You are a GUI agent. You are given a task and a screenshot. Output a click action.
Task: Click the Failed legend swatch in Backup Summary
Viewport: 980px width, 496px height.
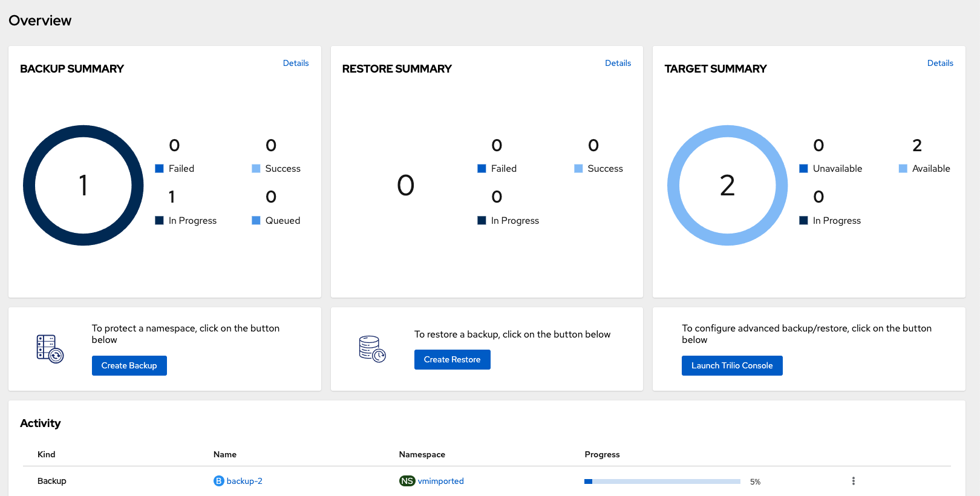point(160,169)
